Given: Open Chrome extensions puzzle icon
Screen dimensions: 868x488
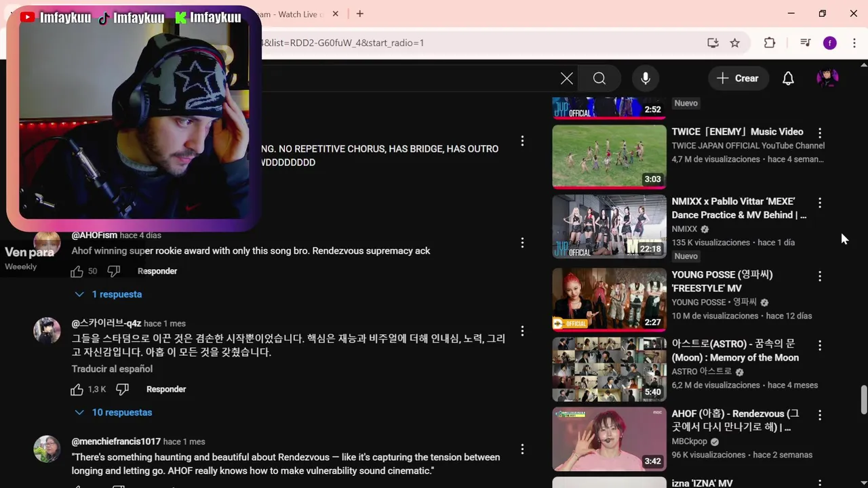Looking at the screenshot, I should point(770,43).
